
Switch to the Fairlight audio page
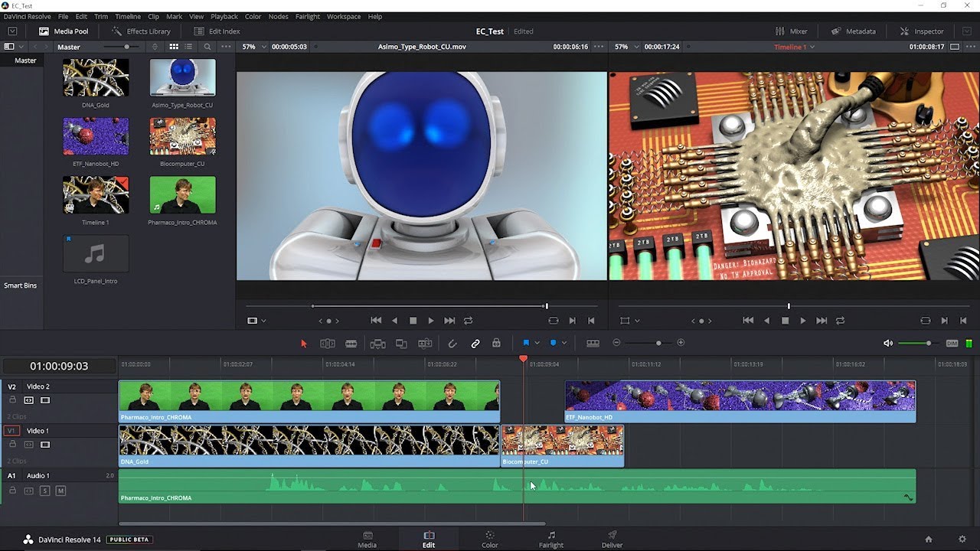[x=550, y=538]
